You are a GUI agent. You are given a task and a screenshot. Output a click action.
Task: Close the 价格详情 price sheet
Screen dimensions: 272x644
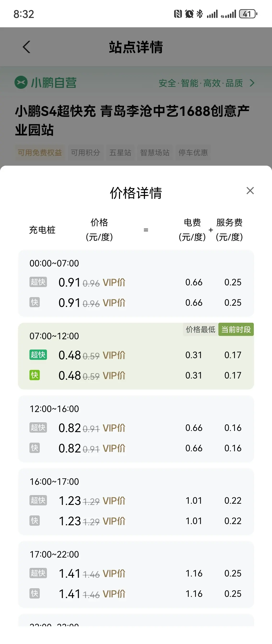250,191
